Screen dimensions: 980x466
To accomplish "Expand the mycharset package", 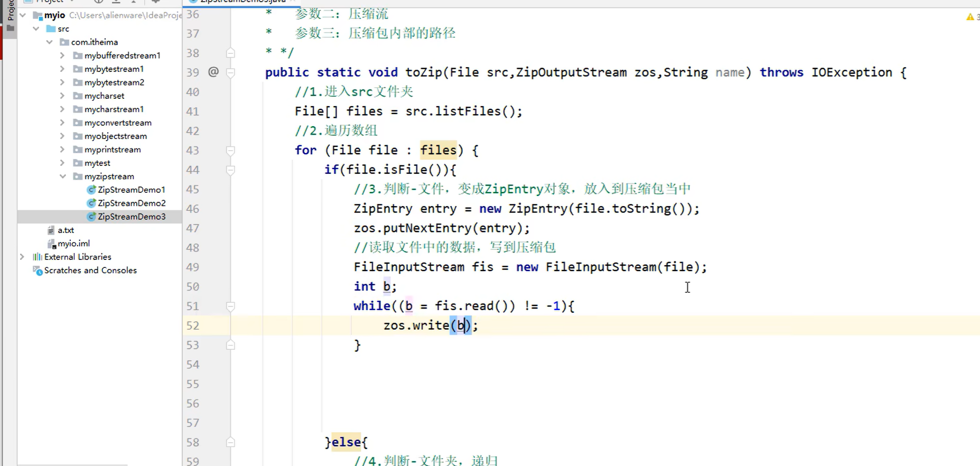I will 62,96.
